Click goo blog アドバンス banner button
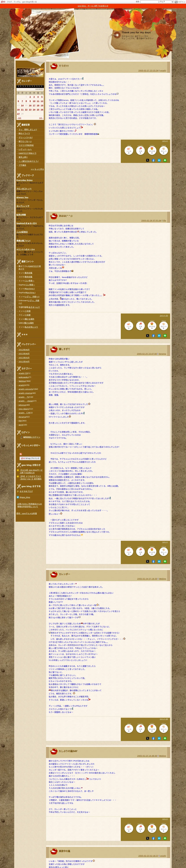Viewport: 186px width, 868px height. (30, 458)
